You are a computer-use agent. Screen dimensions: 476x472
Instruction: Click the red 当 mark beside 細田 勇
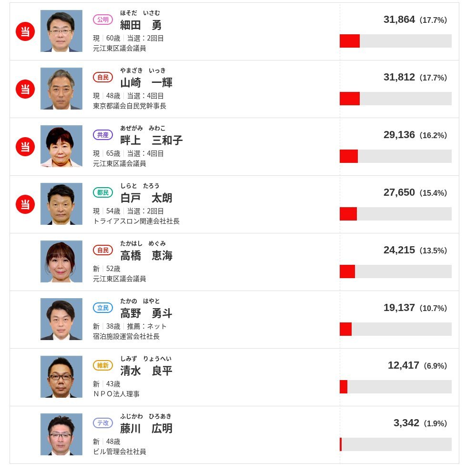25,31
